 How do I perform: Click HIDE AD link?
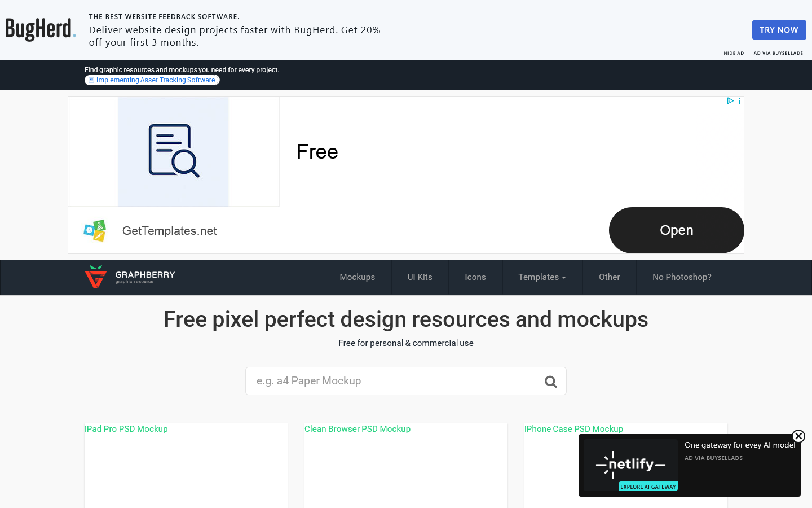tap(734, 53)
